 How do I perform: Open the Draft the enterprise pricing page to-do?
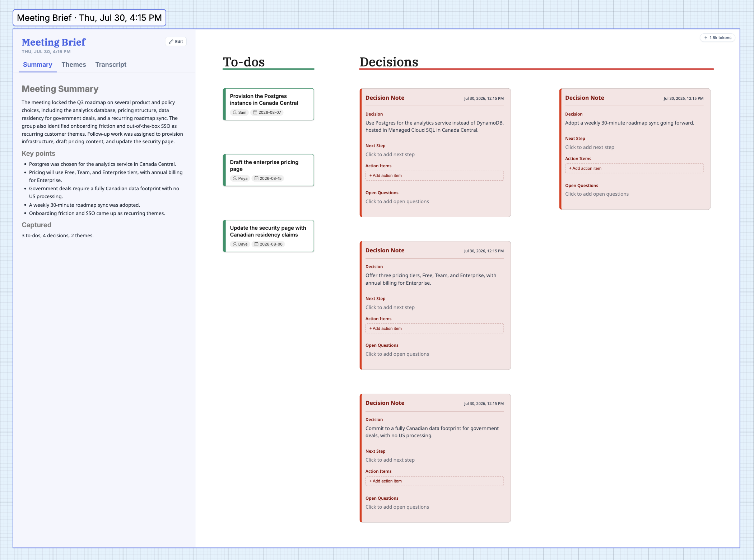(x=268, y=170)
